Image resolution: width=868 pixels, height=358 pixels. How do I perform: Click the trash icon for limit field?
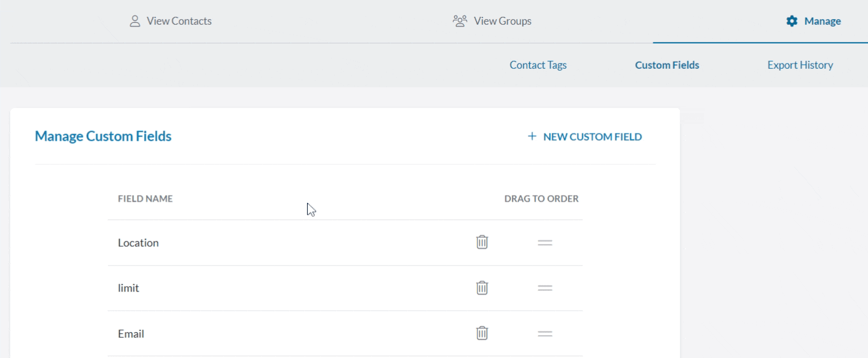click(482, 288)
